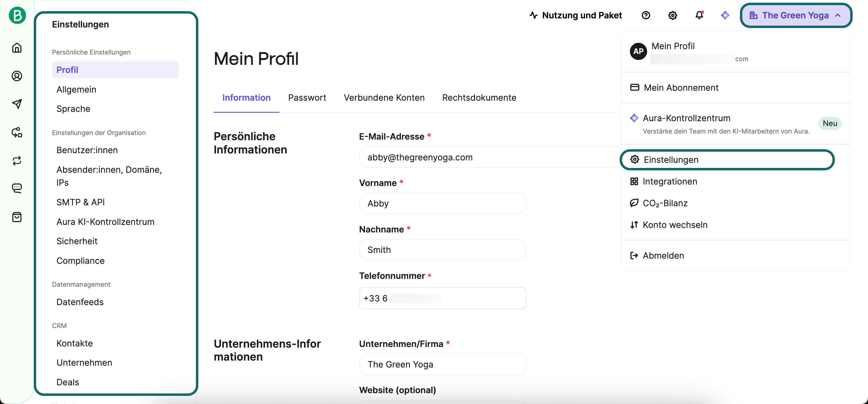Image resolution: width=868 pixels, height=404 pixels.
Task: Click into the Vorname input field
Action: [x=442, y=204]
